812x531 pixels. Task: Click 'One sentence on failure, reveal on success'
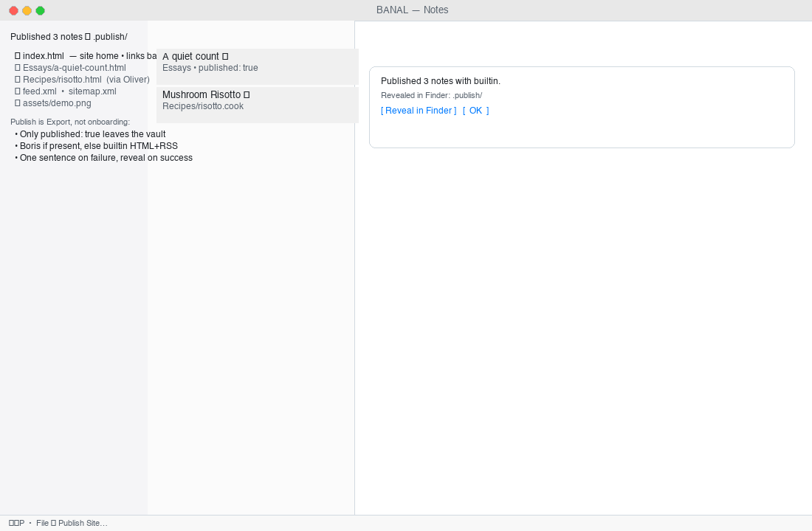(x=103, y=158)
